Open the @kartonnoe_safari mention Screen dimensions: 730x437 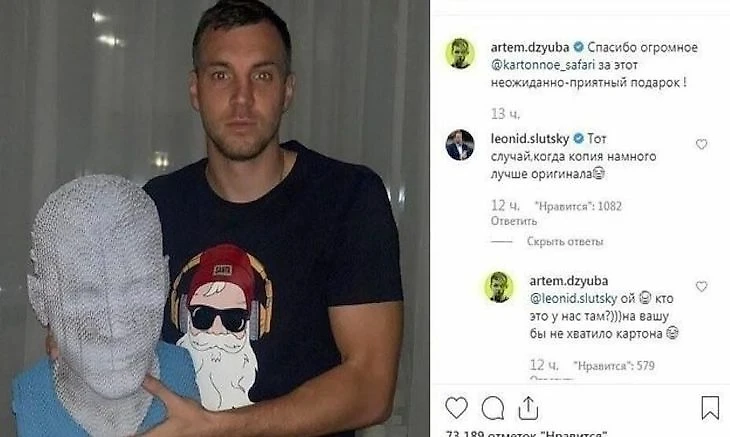pos(543,65)
